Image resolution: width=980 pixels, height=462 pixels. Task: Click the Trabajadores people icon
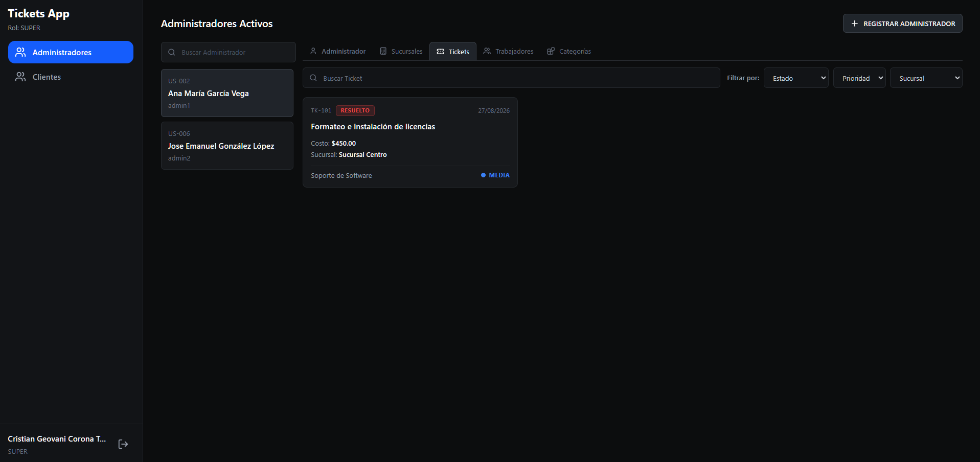point(487,51)
